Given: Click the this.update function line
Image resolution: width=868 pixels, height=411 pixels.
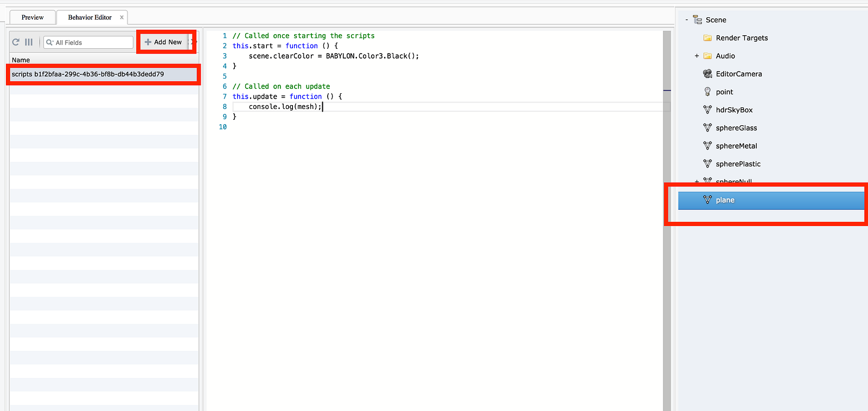Looking at the screenshot, I should coord(288,97).
